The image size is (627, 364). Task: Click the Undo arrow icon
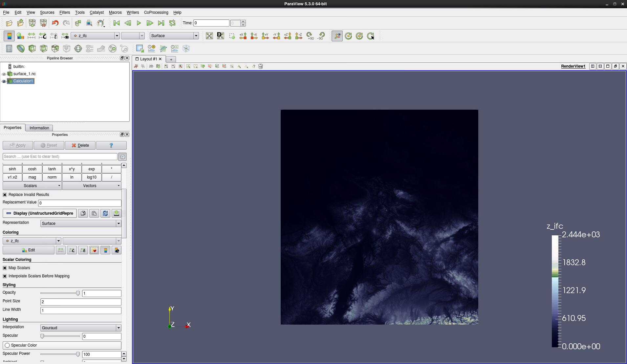click(x=55, y=23)
